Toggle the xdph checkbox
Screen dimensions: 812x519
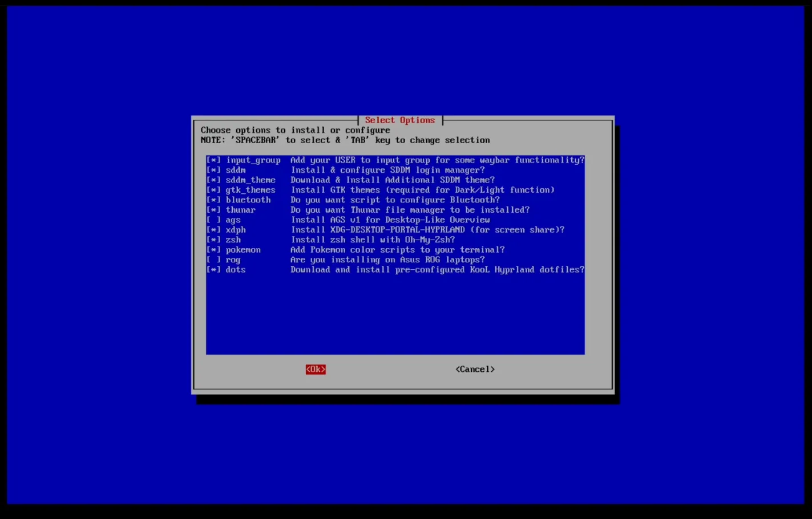coord(213,230)
